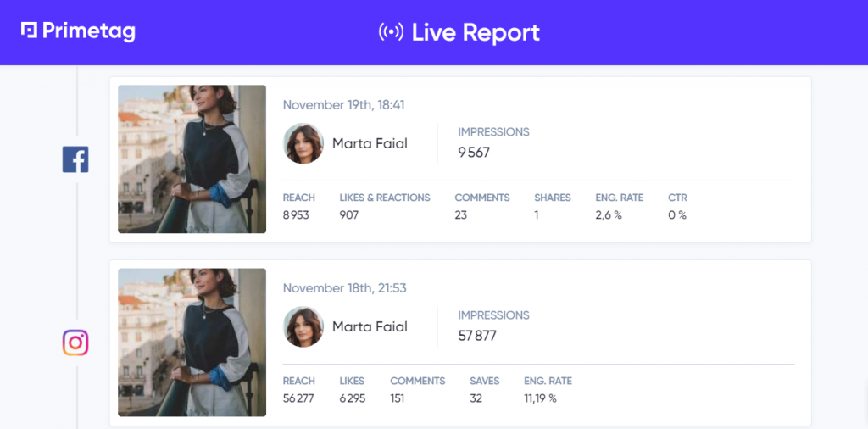868x429 pixels.
Task: Select the Facebook icon on timeline
Action: coord(75,159)
